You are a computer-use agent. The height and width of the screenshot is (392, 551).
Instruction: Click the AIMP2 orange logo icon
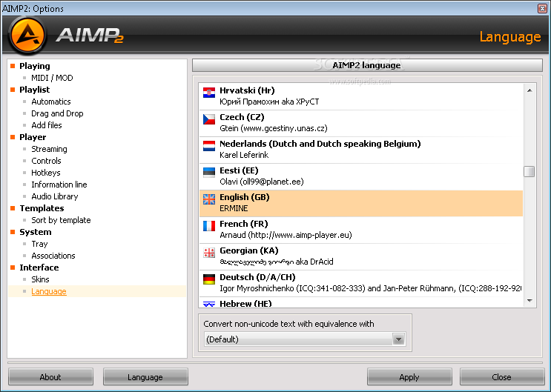click(x=27, y=36)
